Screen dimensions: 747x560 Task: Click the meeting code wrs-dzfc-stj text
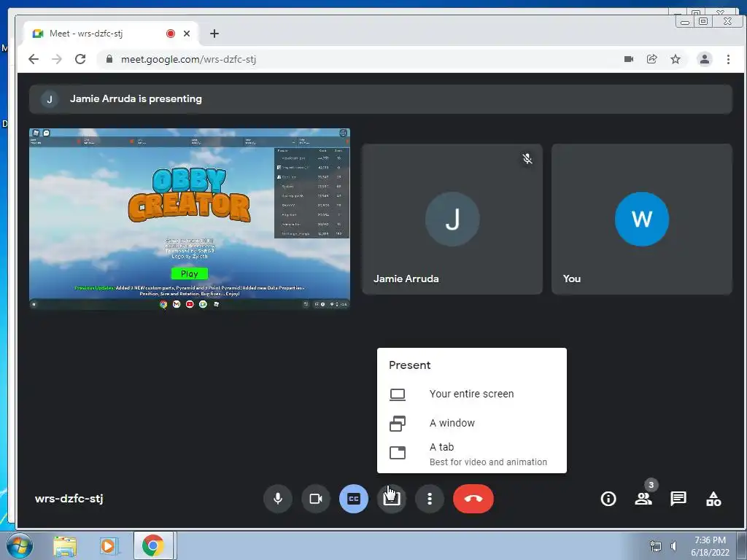(69, 499)
